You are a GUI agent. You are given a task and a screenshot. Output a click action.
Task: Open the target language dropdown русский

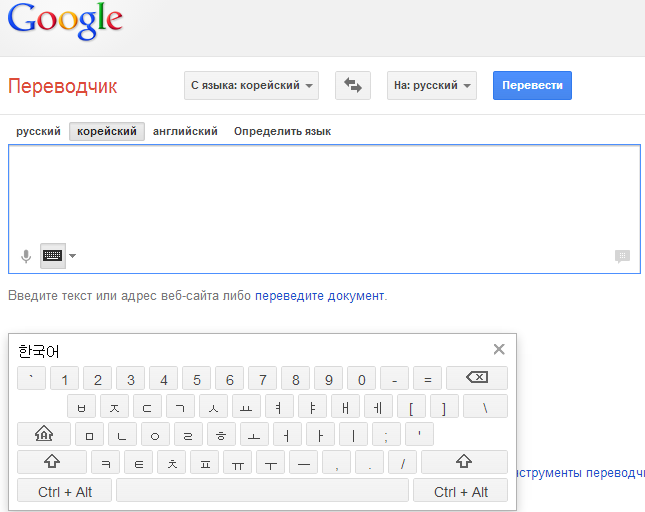point(432,85)
